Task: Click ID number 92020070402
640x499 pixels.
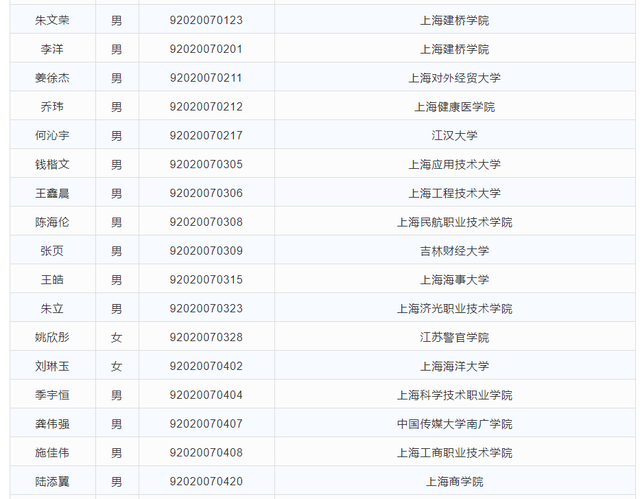Action: coord(206,366)
